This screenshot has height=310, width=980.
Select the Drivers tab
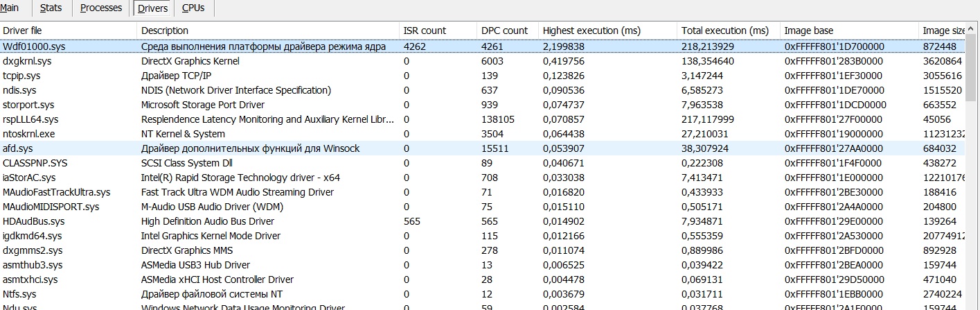[152, 8]
